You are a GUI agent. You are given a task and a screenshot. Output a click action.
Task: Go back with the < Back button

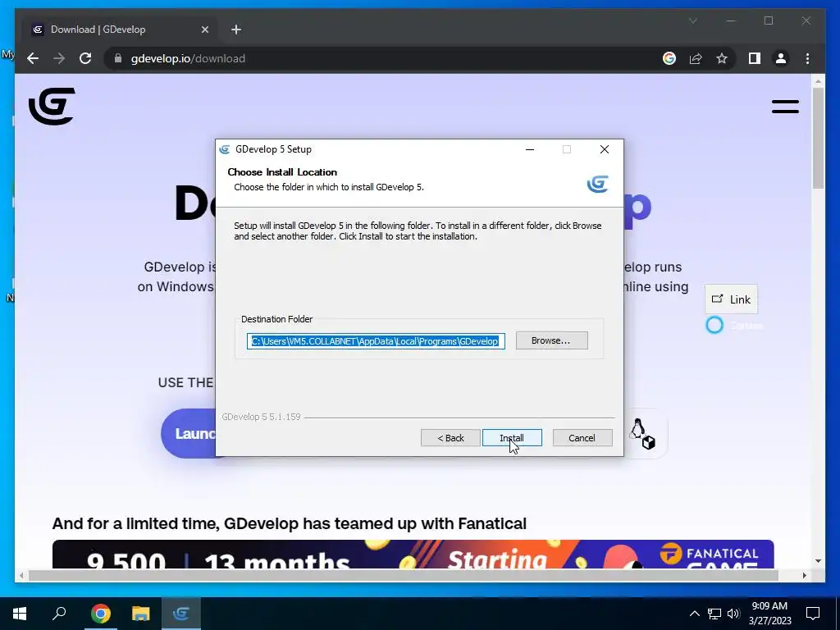point(450,438)
